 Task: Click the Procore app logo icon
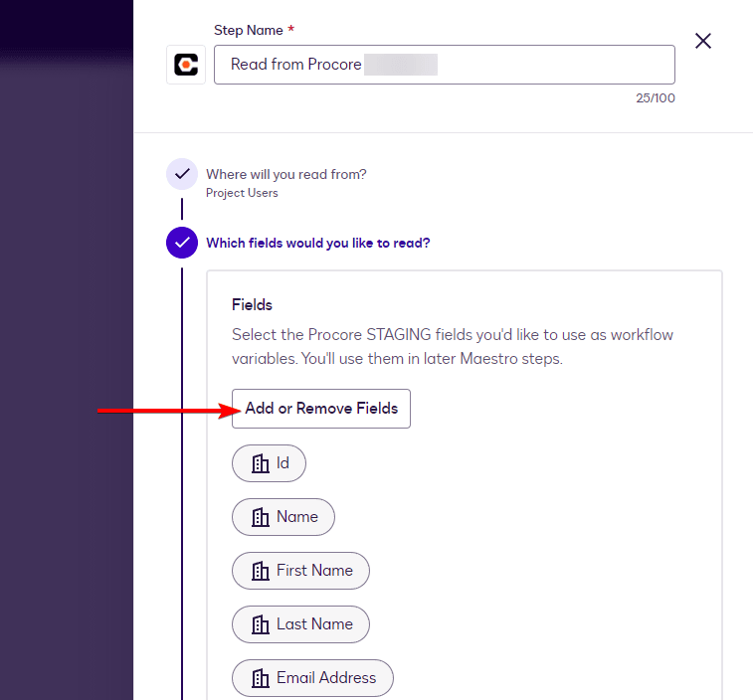pyautogui.click(x=186, y=65)
